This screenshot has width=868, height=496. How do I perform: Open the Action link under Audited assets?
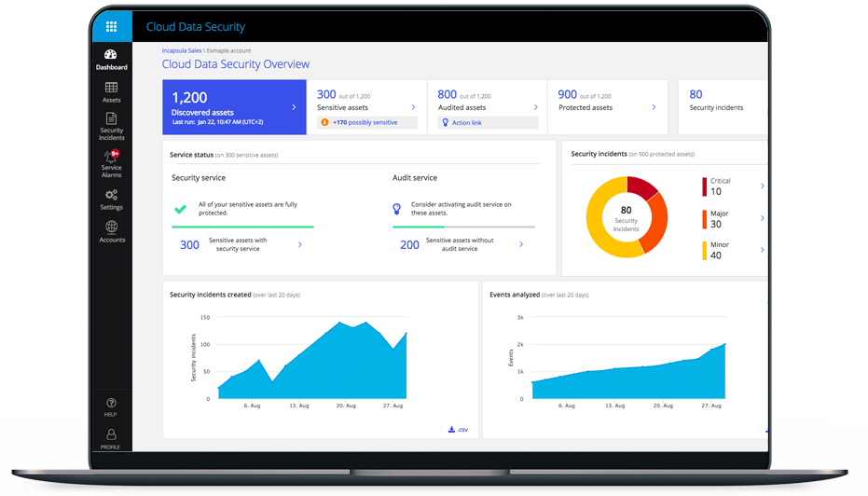[x=467, y=123]
